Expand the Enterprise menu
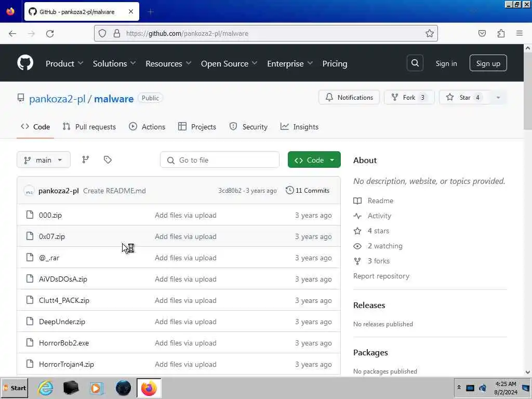The image size is (532, 399). pyautogui.click(x=290, y=63)
